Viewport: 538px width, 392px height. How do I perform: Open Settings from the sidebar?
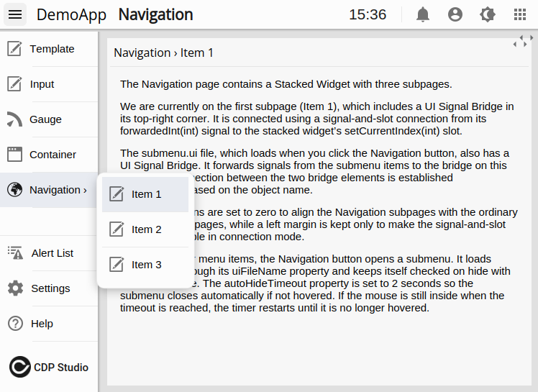[49, 288]
